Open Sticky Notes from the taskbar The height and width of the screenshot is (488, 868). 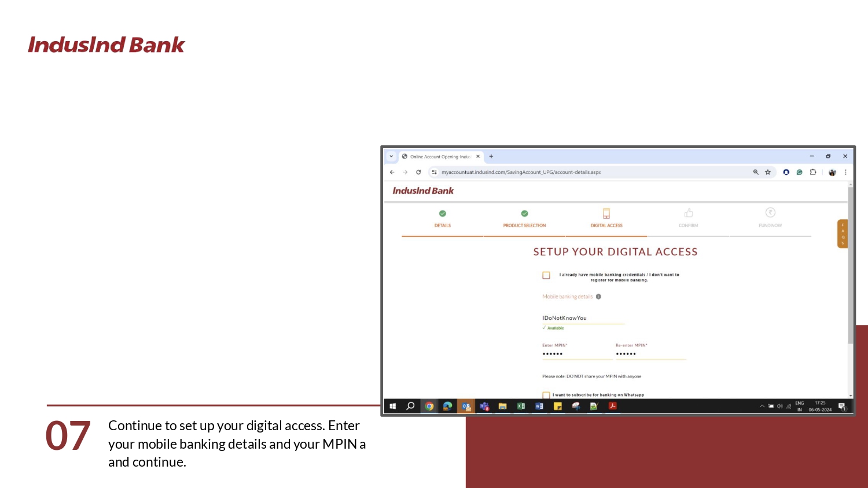558,406
